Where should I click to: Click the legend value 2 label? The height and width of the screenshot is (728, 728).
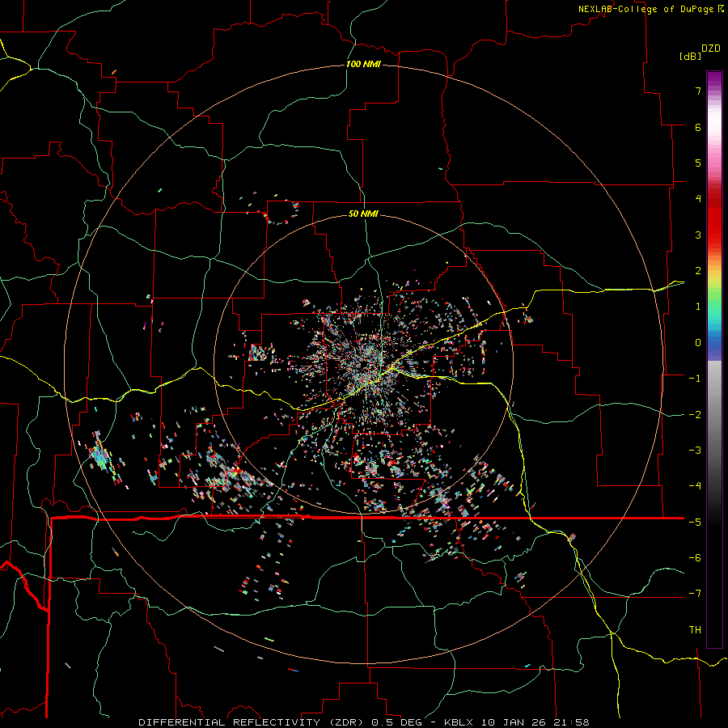(698, 271)
